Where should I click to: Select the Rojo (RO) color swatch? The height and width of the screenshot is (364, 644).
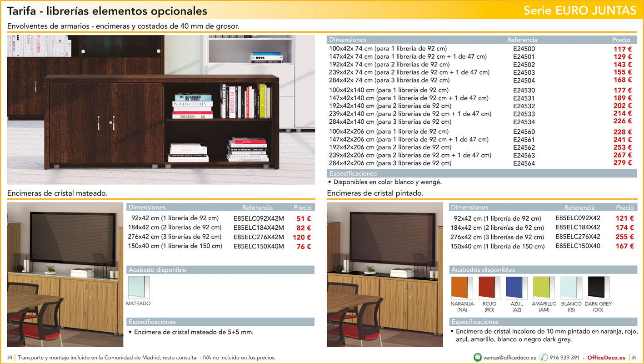489,288
